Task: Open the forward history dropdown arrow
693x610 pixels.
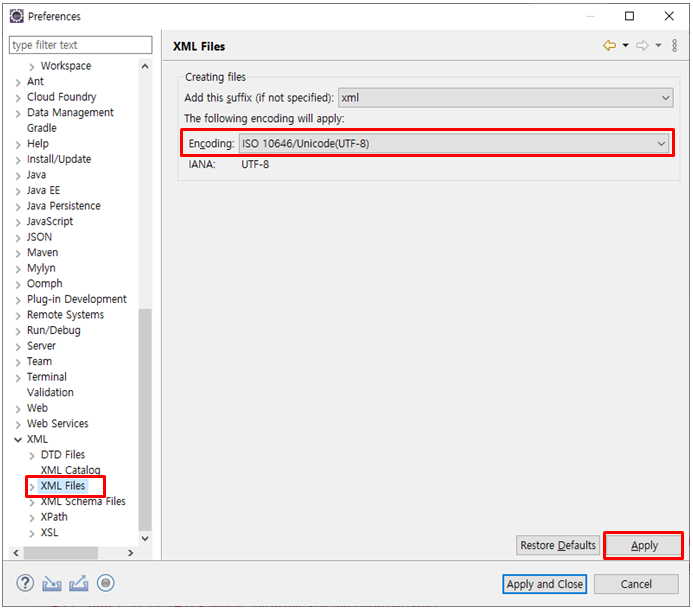Action: point(658,45)
